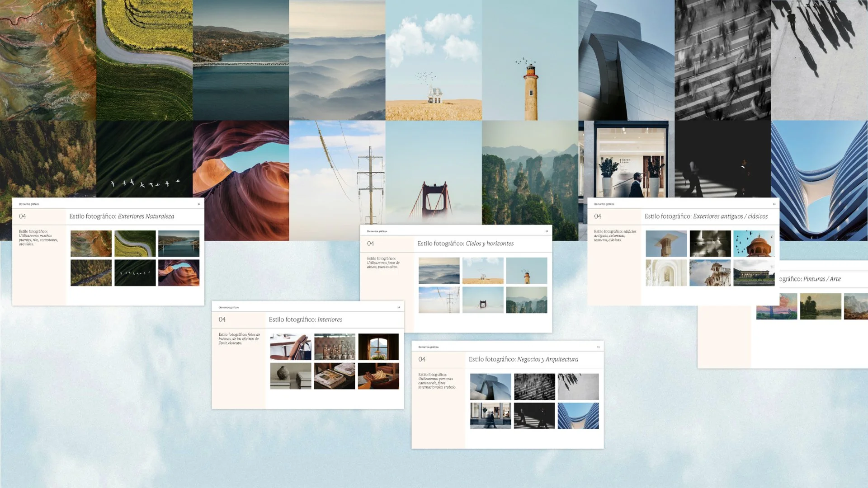Pick winding road thumbnail in Exteriores Naturaleza card
The image size is (868, 488).
tap(135, 244)
